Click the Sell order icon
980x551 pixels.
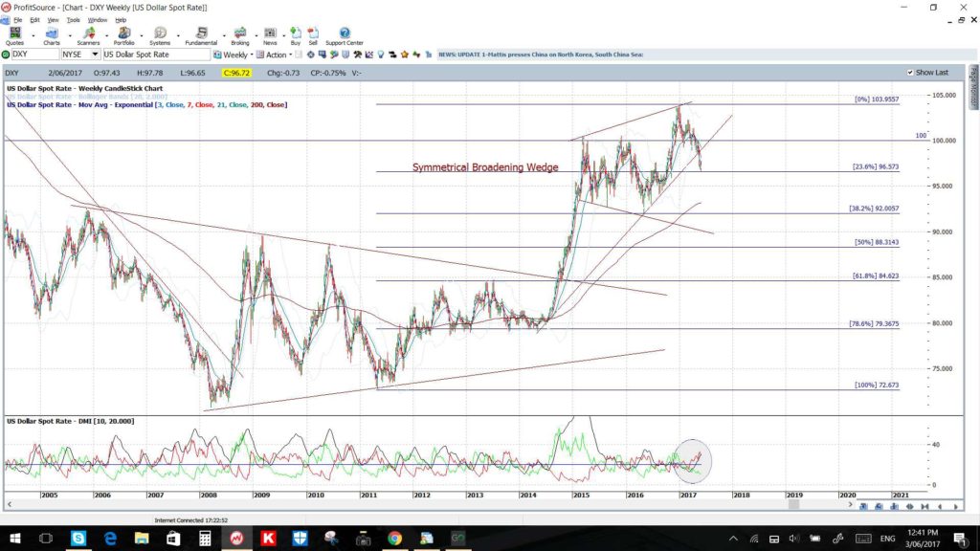[313, 36]
